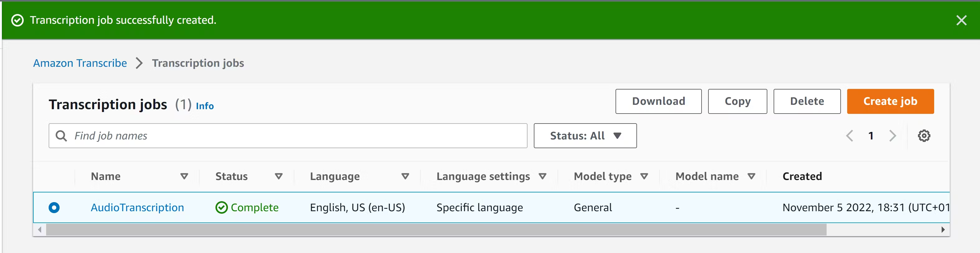The height and width of the screenshot is (253, 980).
Task: Delete the selected transcription job
Action: [x=807, y=102]
